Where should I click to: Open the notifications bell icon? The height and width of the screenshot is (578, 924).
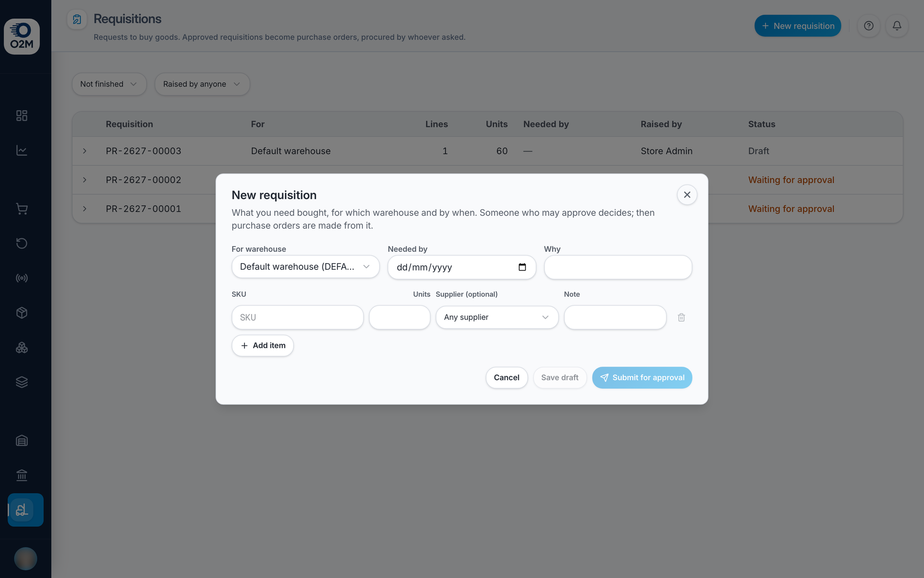pos(897,26)
